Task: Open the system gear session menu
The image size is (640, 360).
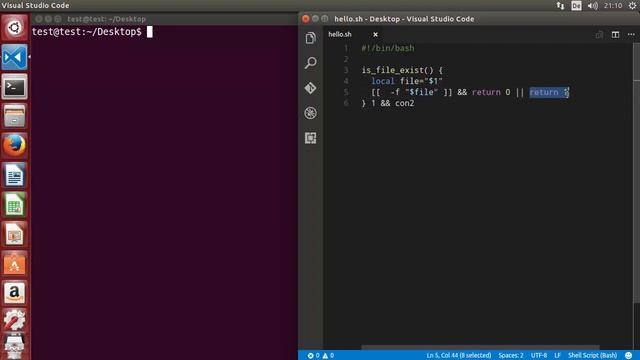Action: coord(632,5)
